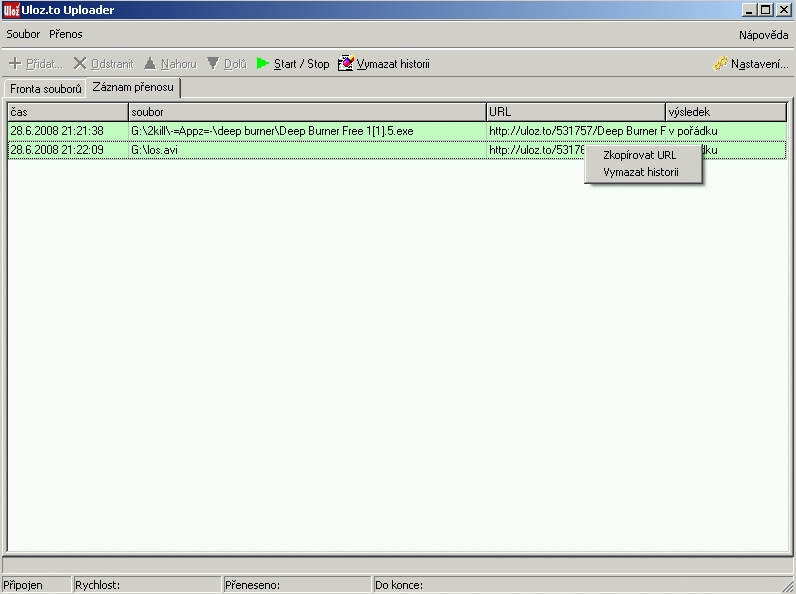Image resolution: width=796 pixels, height=594 pixels.
Task: Open the Soubor menu
Action: [x=23, y=34]
